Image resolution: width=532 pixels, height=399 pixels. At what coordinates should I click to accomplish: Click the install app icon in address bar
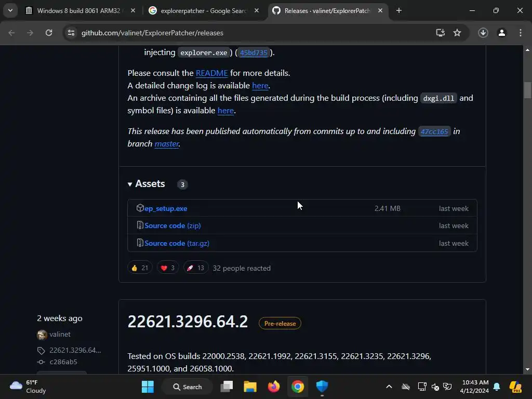point(441,33)
